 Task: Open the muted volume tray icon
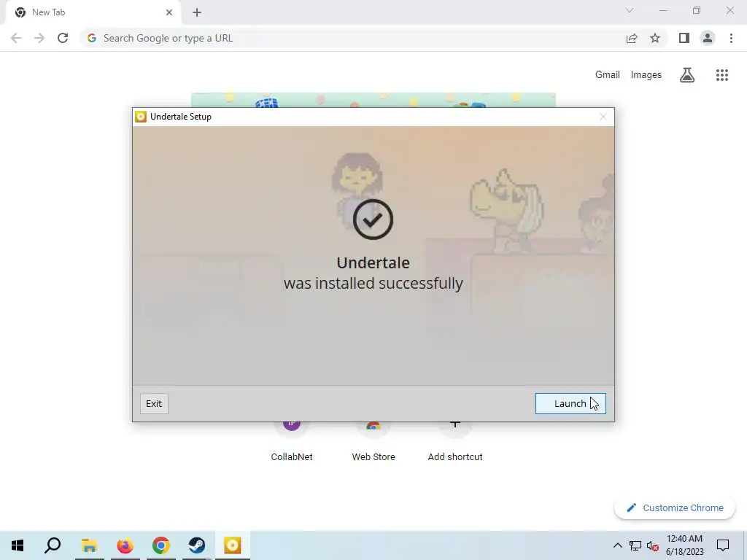[653, 545]
